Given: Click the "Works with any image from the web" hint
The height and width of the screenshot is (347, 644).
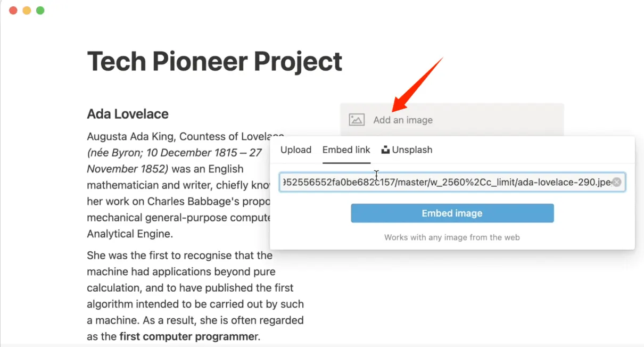Looking at the screenshot, I should (x=452, y=237).
